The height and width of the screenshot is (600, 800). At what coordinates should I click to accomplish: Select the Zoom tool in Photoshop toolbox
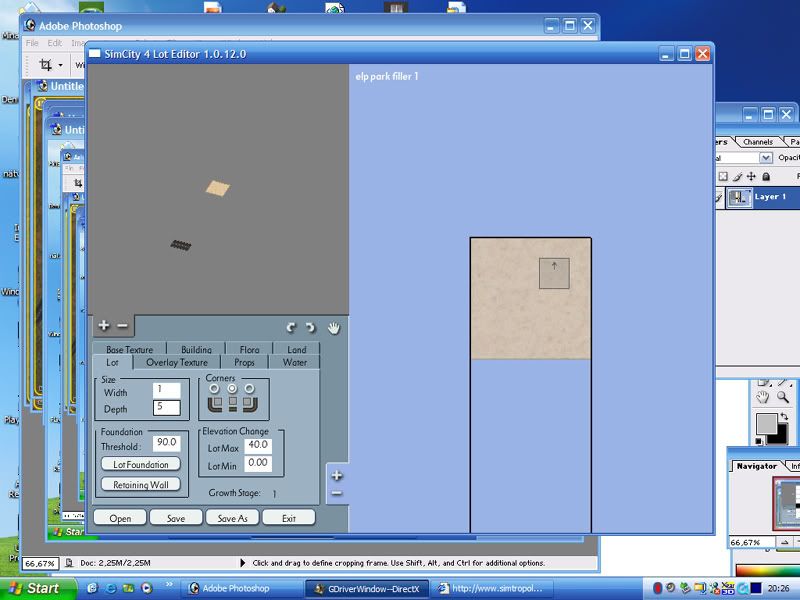coord(783,397)
